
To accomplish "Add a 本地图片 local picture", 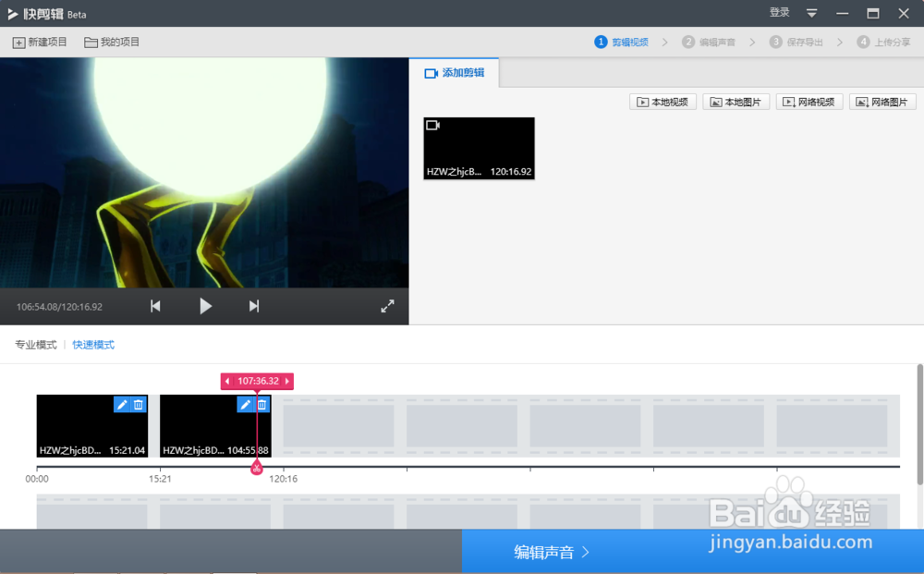I will click(x=736, y=102).
